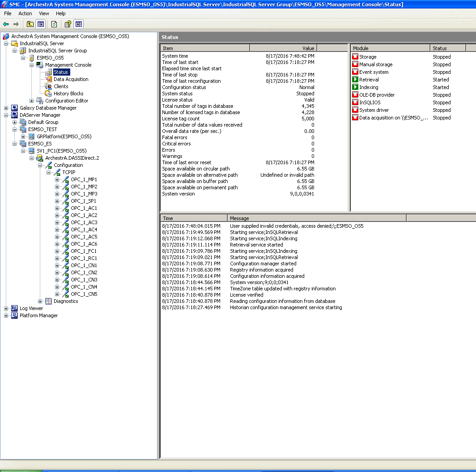Collapse the Management Console node
This screenshot has height=472, width=476.
tap(31, 65)
